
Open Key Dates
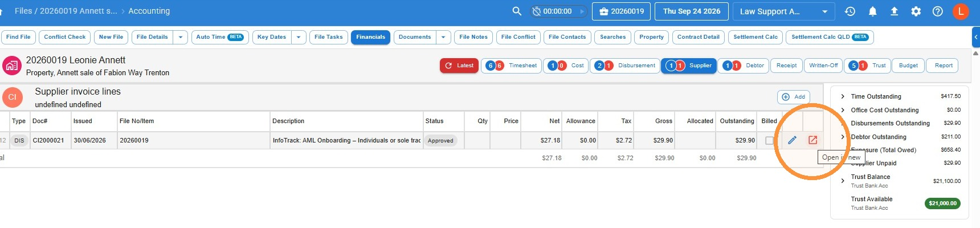tap(272, 37)
